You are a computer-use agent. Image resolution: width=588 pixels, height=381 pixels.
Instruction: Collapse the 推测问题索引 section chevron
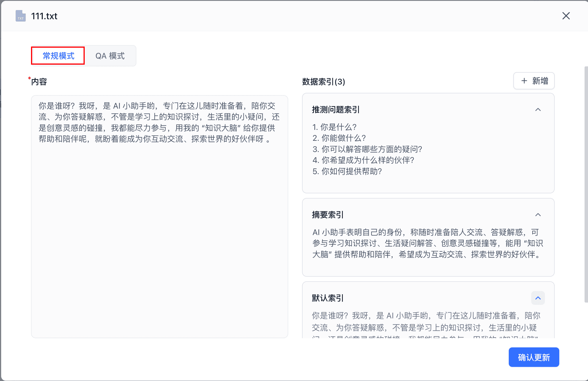(x=538, y=109)
